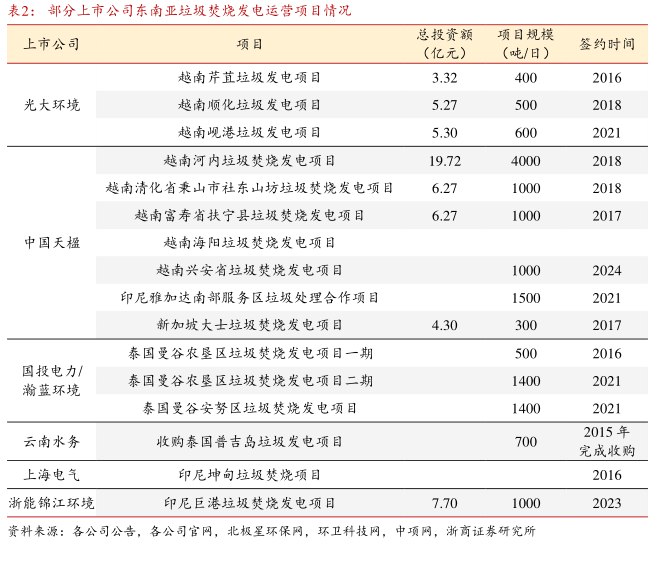
Task: Click project 收购泰国普吉岛垃圾发电项目
Action: [x=250, y=441]
